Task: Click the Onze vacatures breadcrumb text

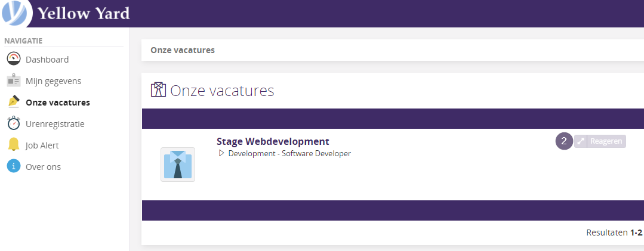Action: coord(183,50)
